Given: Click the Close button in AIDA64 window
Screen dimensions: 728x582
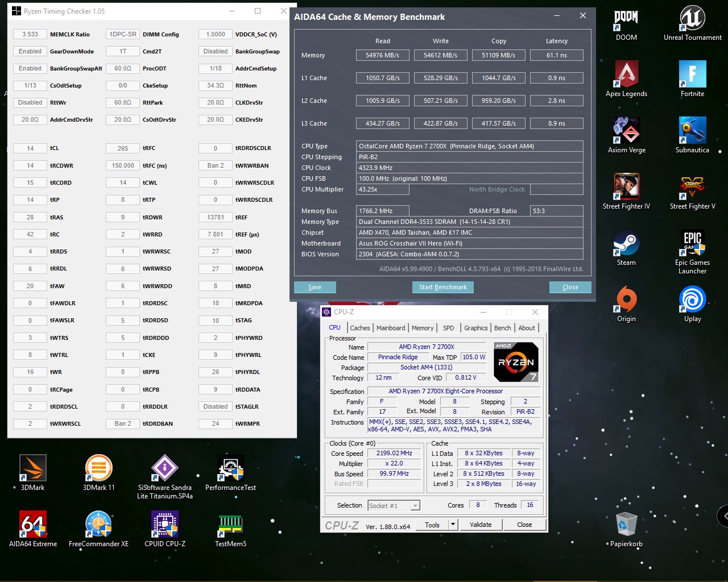Looking at the screenshot, I should (570, 287).
